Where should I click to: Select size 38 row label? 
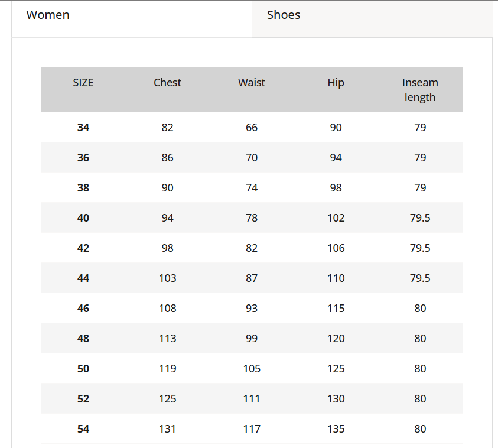tap(83, 188)
